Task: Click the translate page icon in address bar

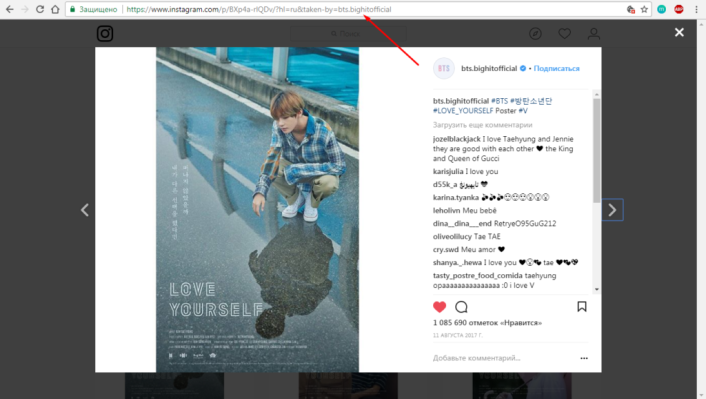Action: tap(631, 9)
